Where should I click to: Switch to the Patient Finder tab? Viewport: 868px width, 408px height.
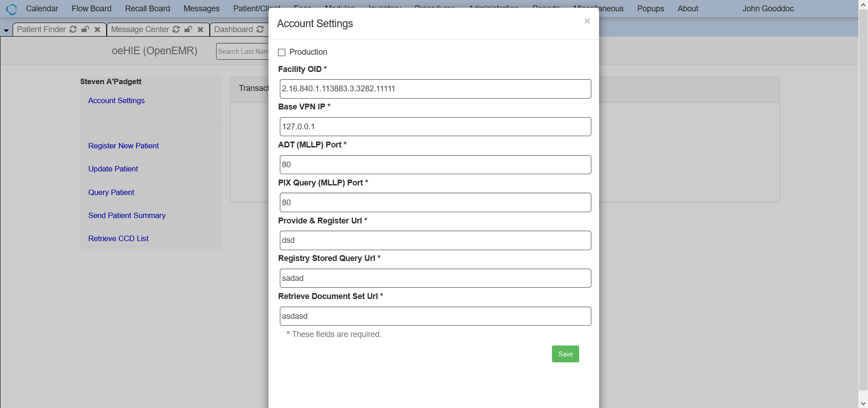[x=41, y=29]
